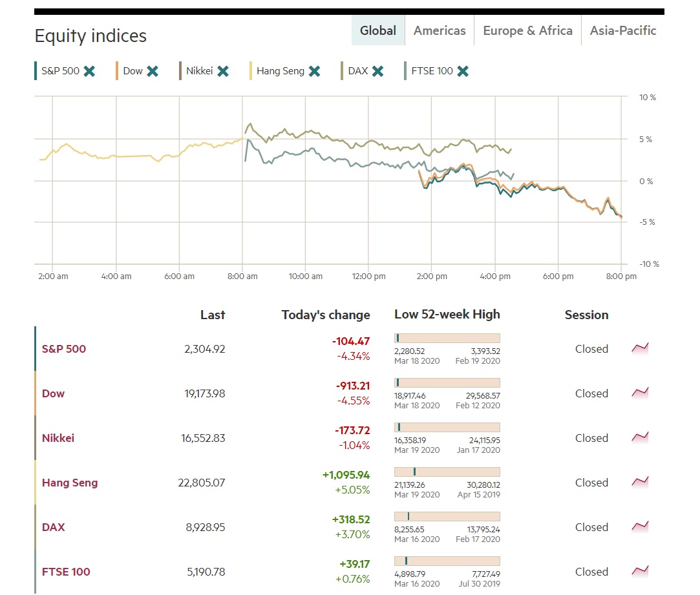Click the Today's change column header
This screenshot has width=700, height=595.
click(326, 315)
